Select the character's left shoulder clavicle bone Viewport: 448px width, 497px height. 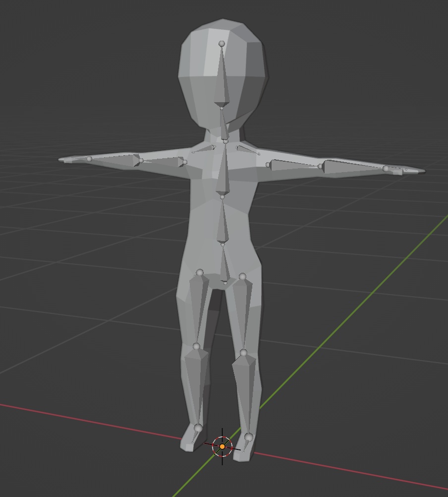(x=248, y=150)
